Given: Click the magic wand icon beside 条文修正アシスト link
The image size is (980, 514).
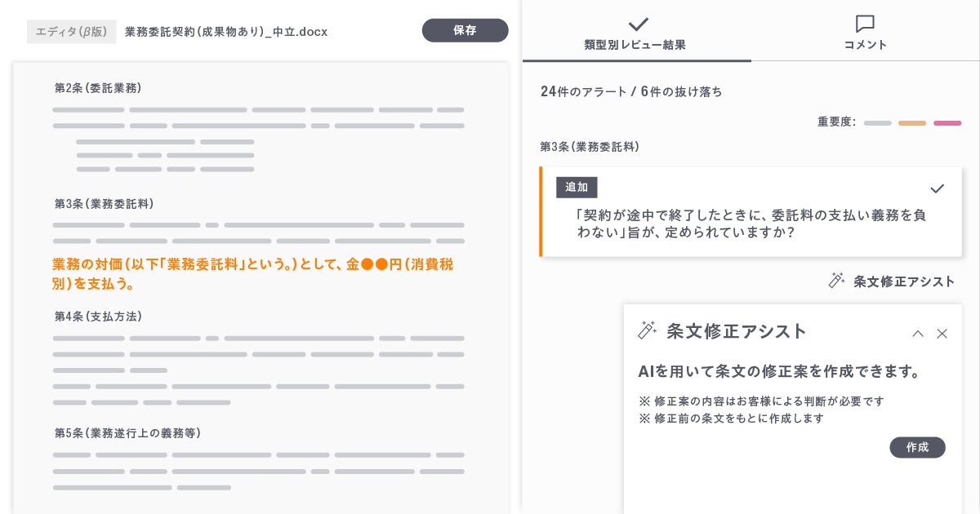Looking at the screenshot, I should click(x=836, y=281).
